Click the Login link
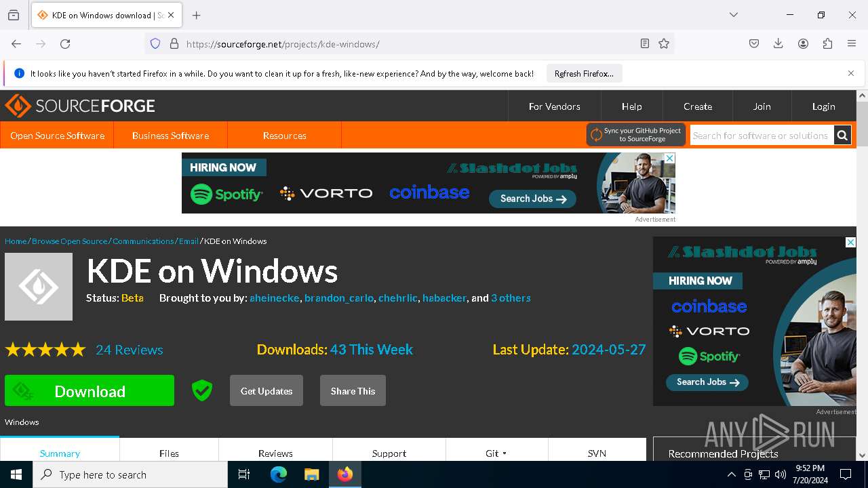Viewport: 868px width, 488px height. pyautogui.click(x=823, y=106)
